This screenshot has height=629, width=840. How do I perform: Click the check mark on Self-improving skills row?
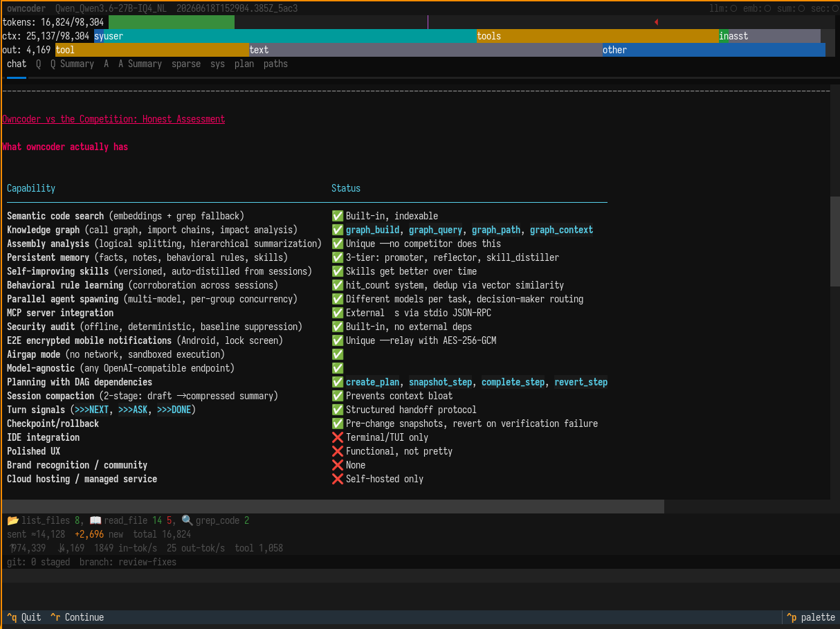[338, 271]
